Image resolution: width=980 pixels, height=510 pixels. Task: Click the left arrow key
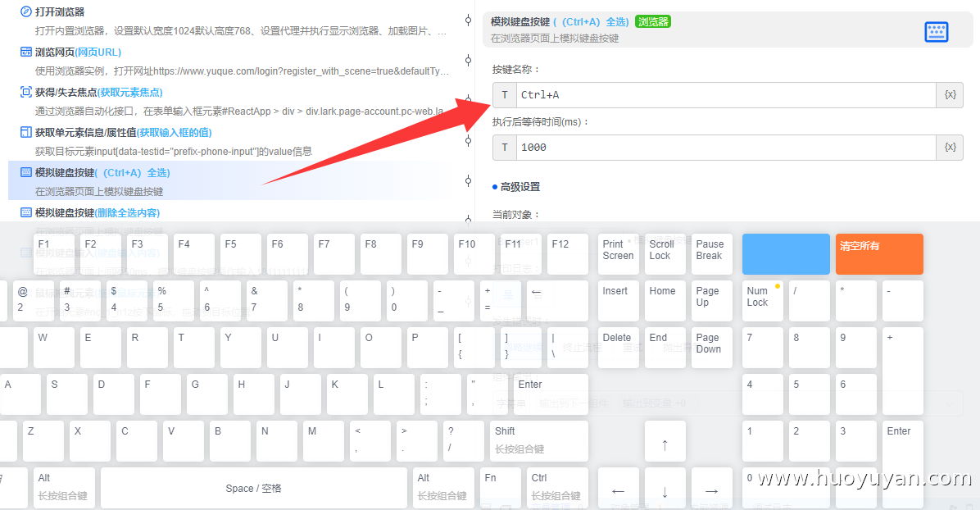pyautogui.click(x=618, y=488)
